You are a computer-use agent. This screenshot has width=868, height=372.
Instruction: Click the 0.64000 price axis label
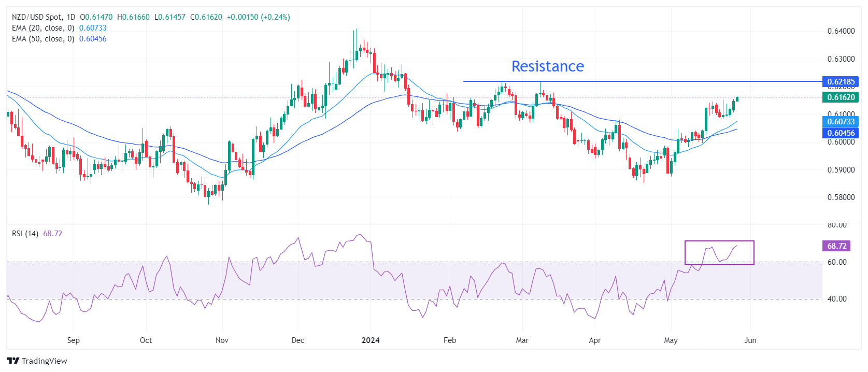(x=841, y=31)
